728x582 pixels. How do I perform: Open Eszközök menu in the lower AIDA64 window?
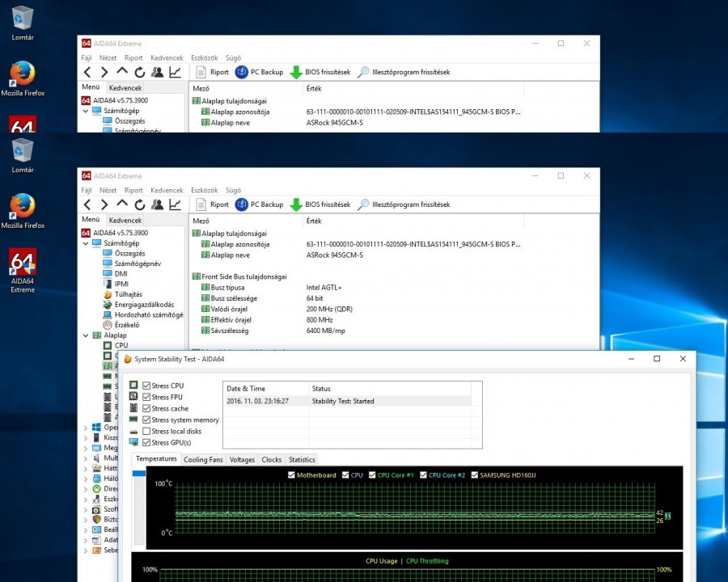(205, 190)
